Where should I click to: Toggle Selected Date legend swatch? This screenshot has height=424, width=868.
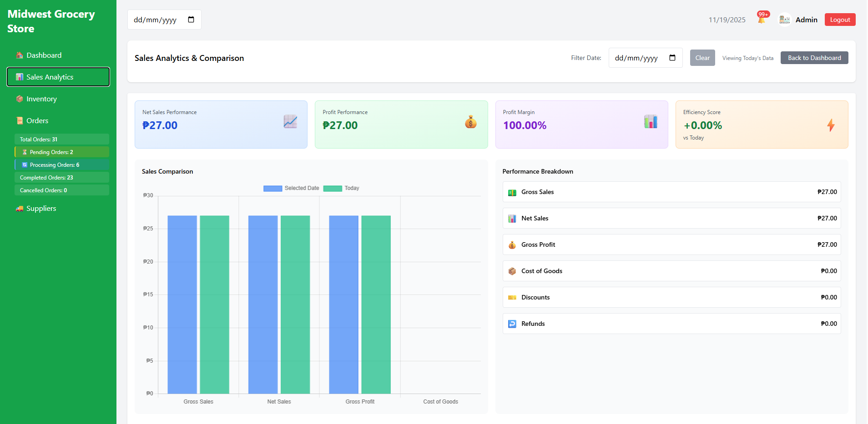[273, 188]
